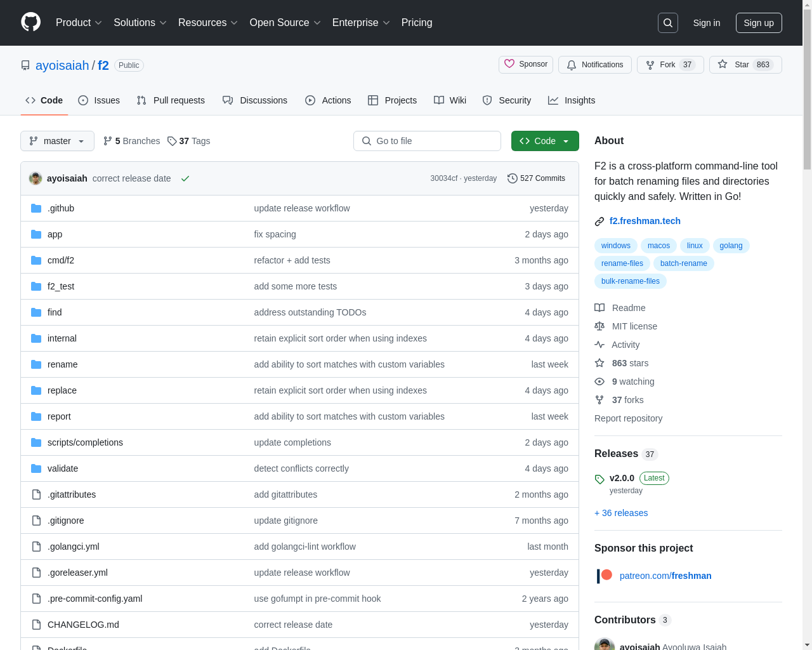
Task: Open the Wiki tab
Action: (x=450, y=100)
